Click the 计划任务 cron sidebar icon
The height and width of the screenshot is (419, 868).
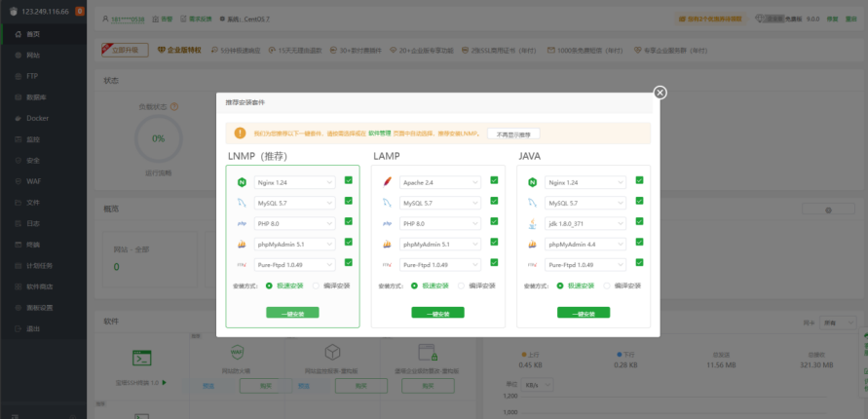pos(19,266)
